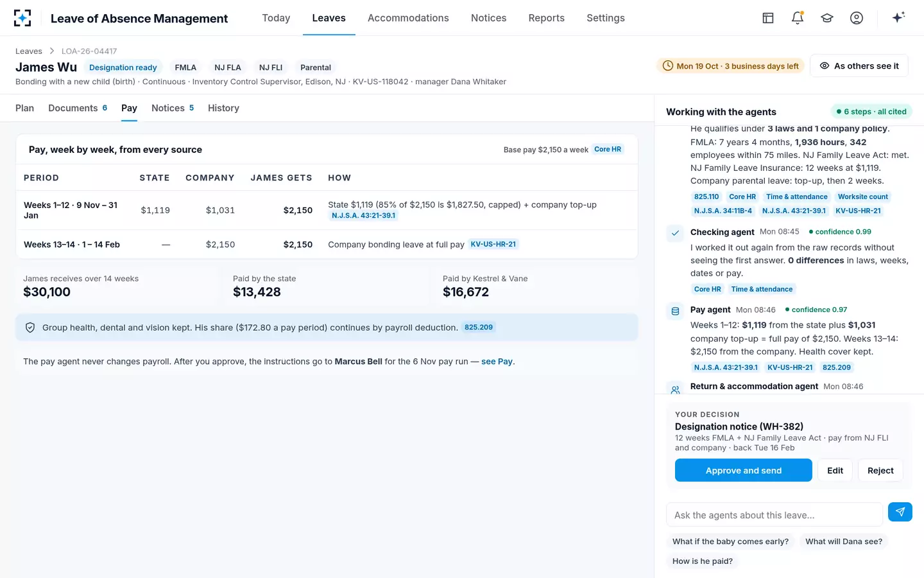Viewport: 924px width, 578px height.
Task: Click the '6 steps · all cited' badge
Action: [871, 112]
